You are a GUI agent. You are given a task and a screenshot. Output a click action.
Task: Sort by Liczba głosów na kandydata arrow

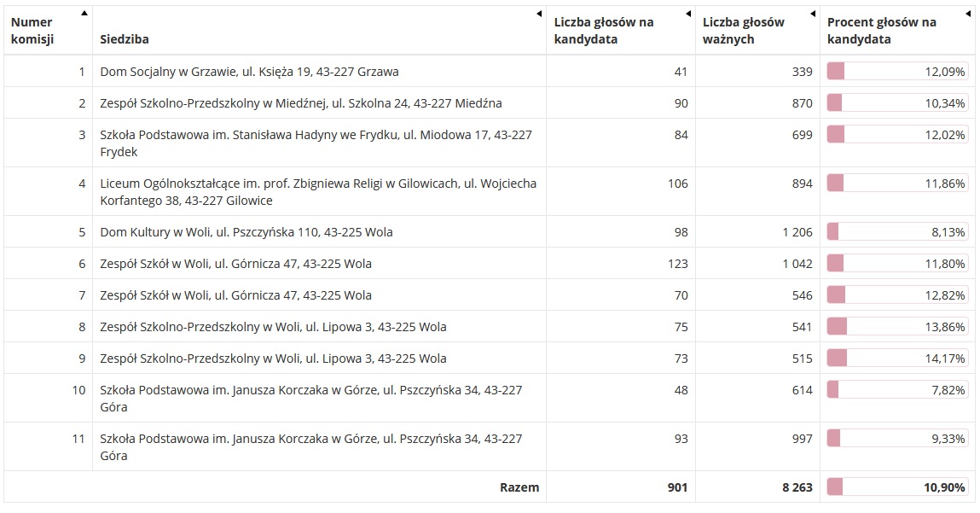click(688, 14)
